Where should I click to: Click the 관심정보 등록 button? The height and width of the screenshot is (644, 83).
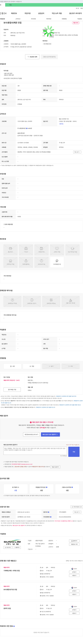coord(32,57)
